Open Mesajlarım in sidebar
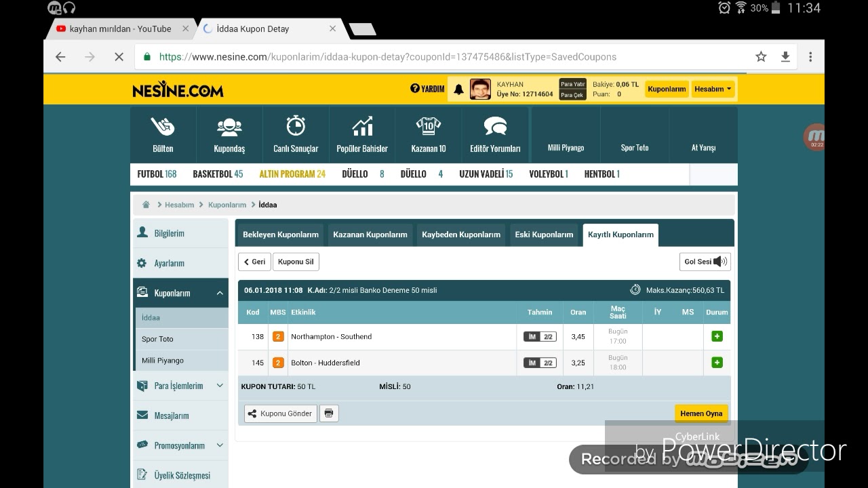The width and height of the screenshot is (868, 488). (180, 415)
